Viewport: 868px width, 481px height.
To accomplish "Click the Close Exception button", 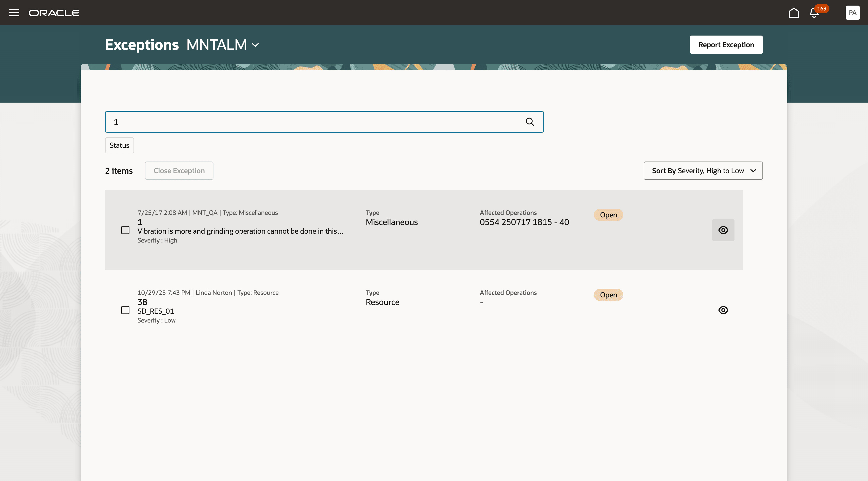I will (x=179, y=171).
